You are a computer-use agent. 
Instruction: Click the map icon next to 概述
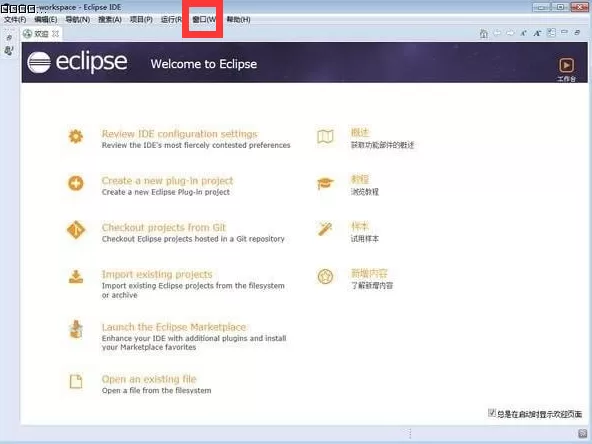(325, 137)
